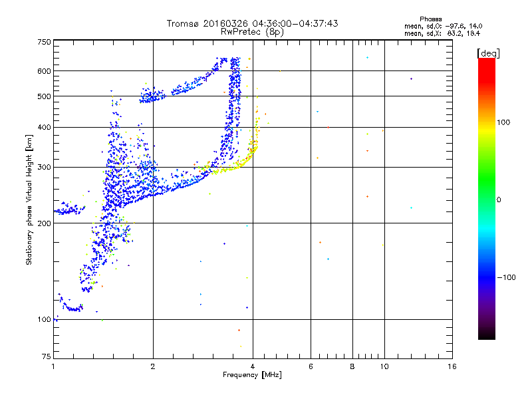Click the subtitle 'RwPretec (8p)'
Image resolution: width=532 pixels, height=399 pixels.
point(252,32)
